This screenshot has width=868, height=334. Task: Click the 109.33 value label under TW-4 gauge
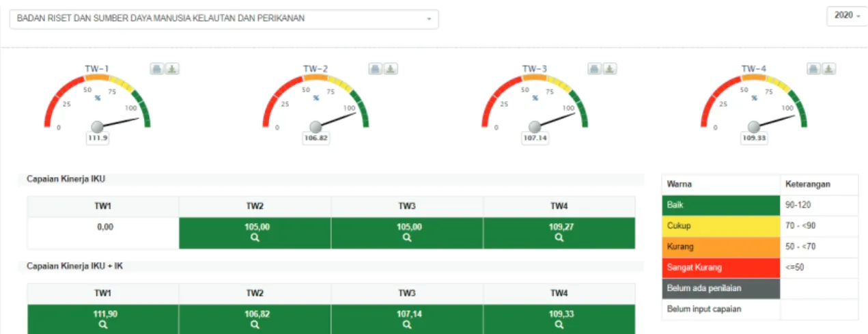click(x=755, y=138)
